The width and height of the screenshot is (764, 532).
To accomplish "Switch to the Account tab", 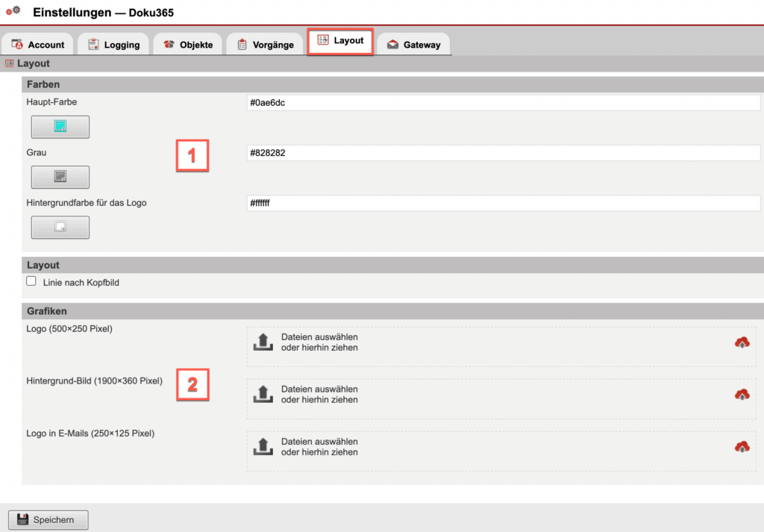I will click(x=37, y=44).
